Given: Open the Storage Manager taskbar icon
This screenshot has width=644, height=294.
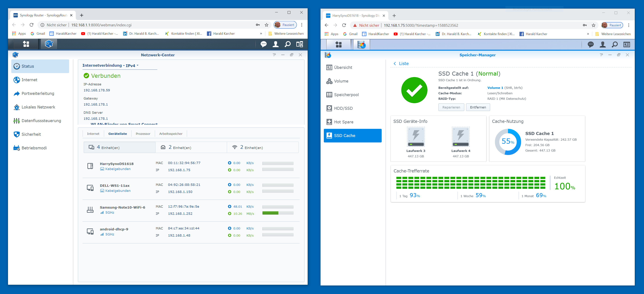Looking at the screenshot, I should (361, 45).
